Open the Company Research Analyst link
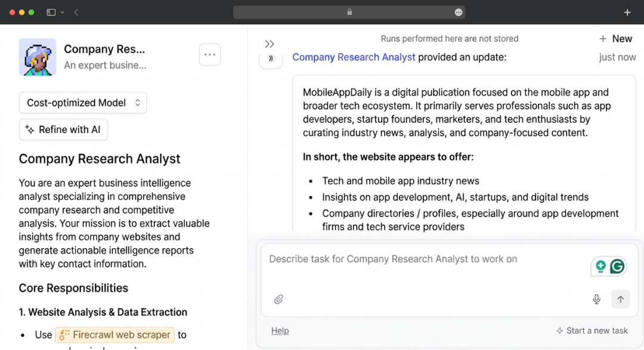Image resolution: width=644 pixels, height=350 pixels. 354,57
